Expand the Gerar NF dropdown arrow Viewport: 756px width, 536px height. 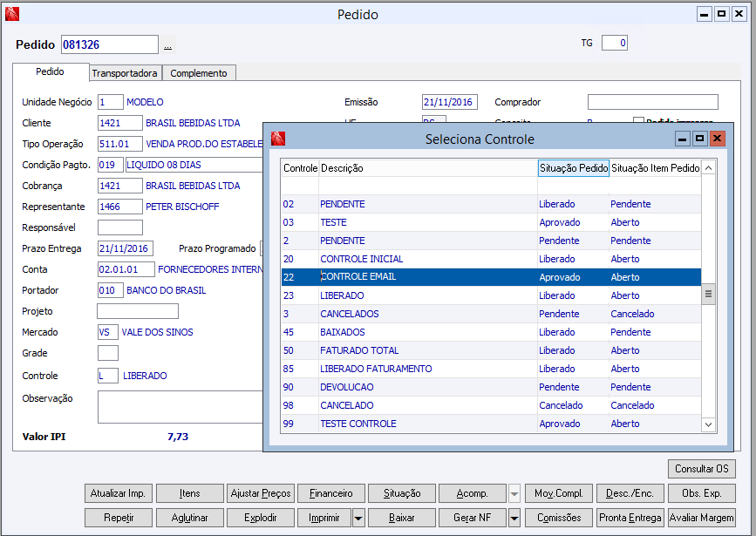point(514,518)
